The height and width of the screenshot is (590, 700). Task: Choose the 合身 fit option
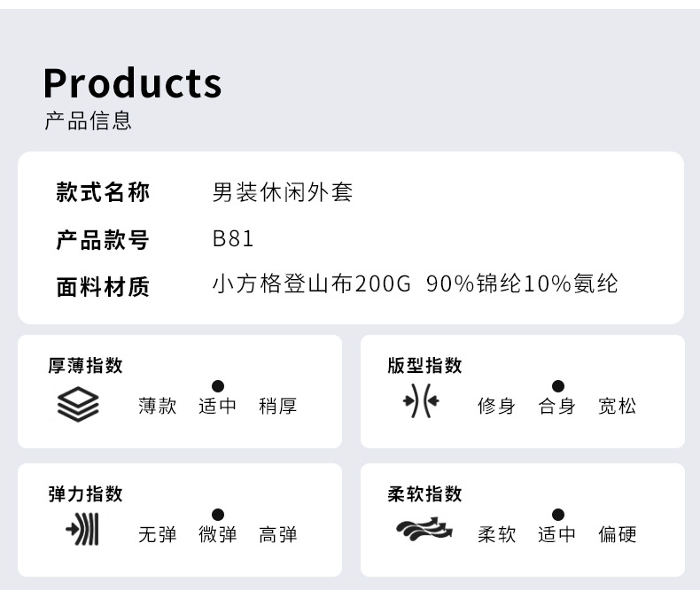click(x=557, y=407)
